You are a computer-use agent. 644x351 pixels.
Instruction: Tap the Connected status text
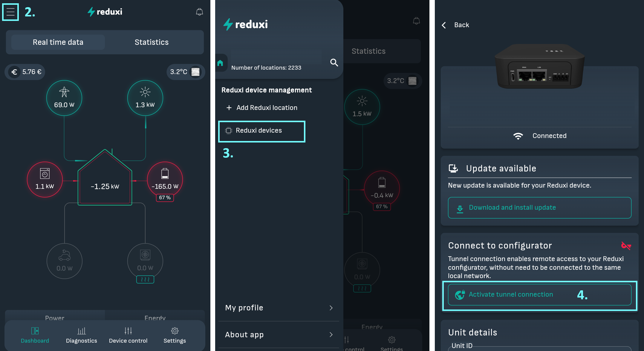coord(550,136)
